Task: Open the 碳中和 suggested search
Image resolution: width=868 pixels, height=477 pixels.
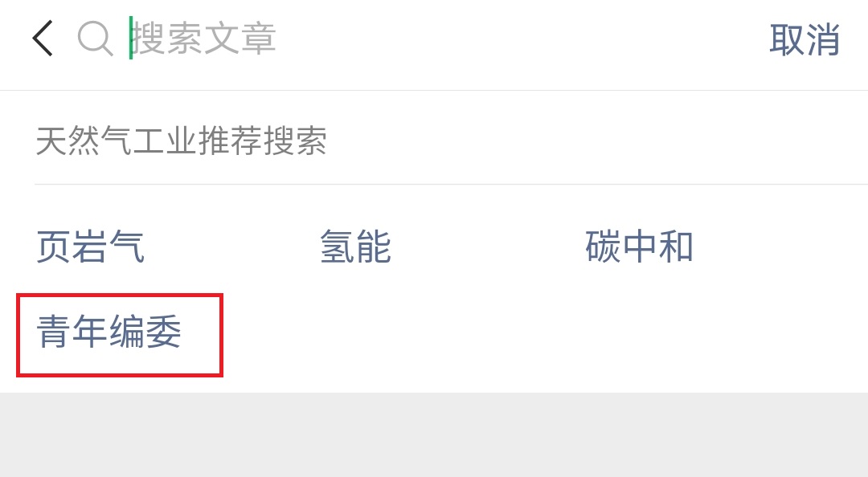Action: tap(640, 247)
